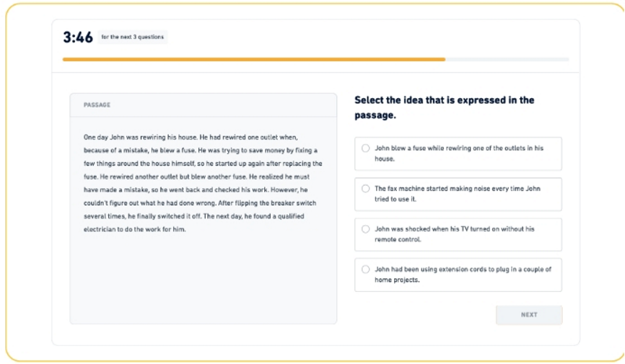Click the empty area below the passage text

202,281
